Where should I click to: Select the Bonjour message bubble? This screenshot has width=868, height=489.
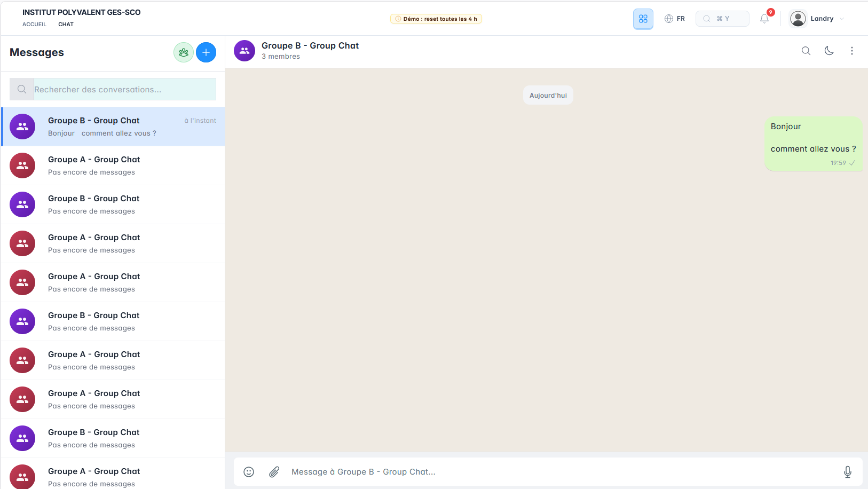pyautogui.click(x=814, y=144)
